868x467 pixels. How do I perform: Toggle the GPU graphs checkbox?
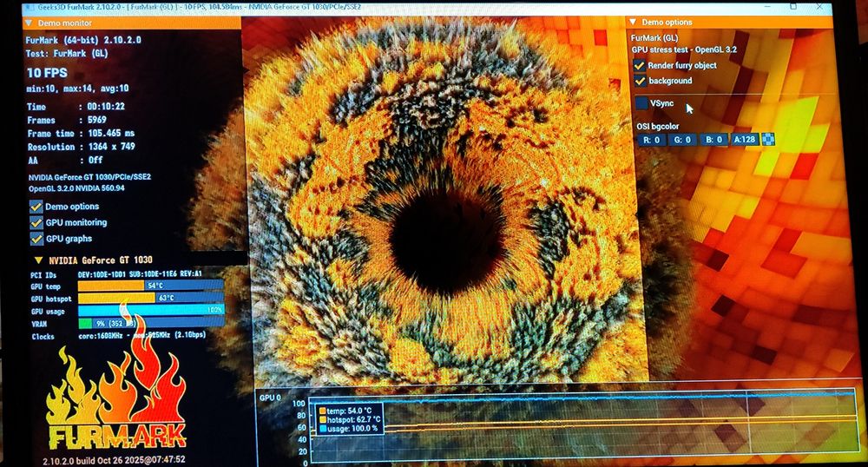pos(36,239)
